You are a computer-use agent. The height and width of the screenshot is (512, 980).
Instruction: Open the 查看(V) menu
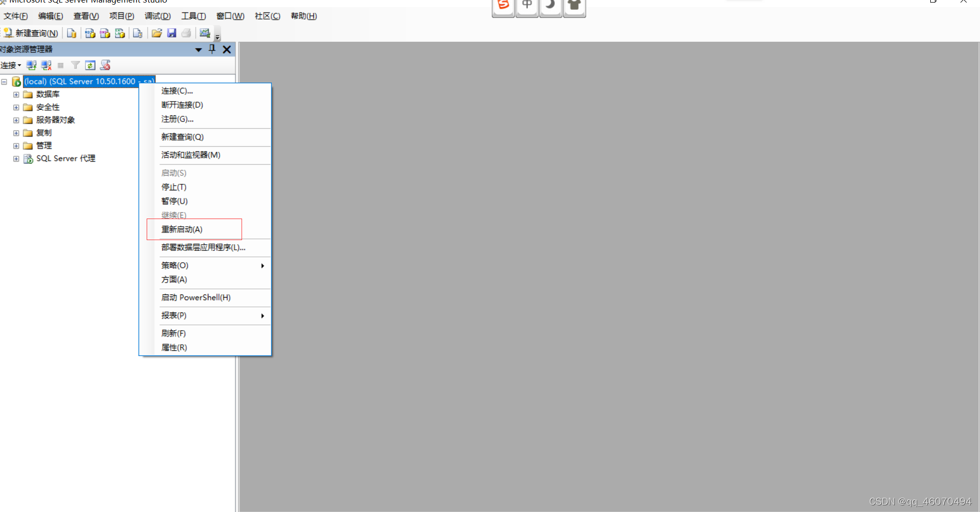tap(86, 16)
